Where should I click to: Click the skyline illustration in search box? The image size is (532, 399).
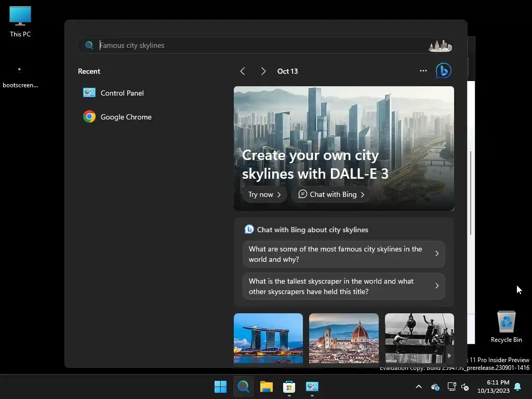coord(440,46)
